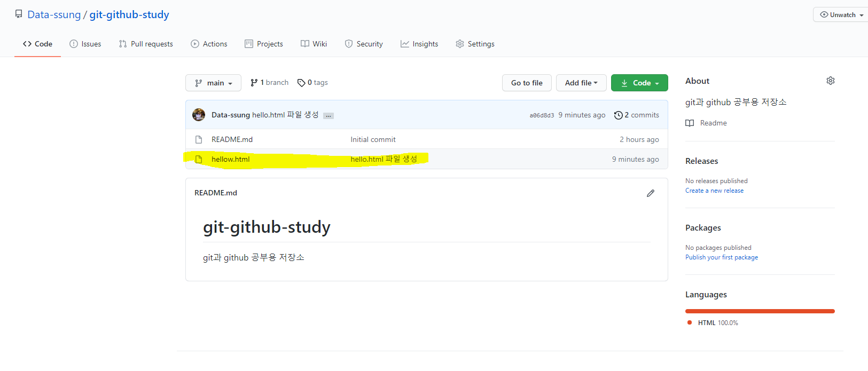Open hellow.html row's commit message link
868x371 pixels.
384,159
